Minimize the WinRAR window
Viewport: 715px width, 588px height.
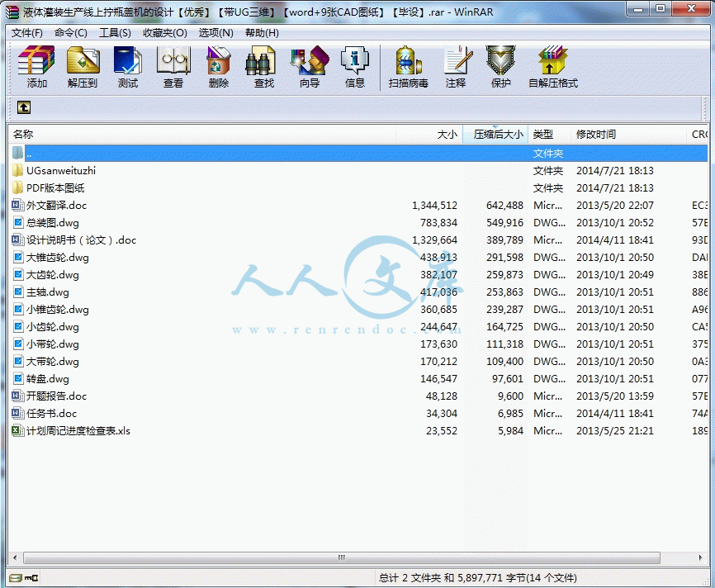(x=638, y=8)
